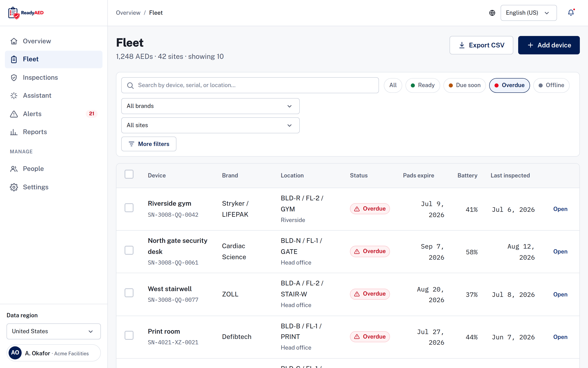Open the United States data region dropdown

[x=54, y=331]
